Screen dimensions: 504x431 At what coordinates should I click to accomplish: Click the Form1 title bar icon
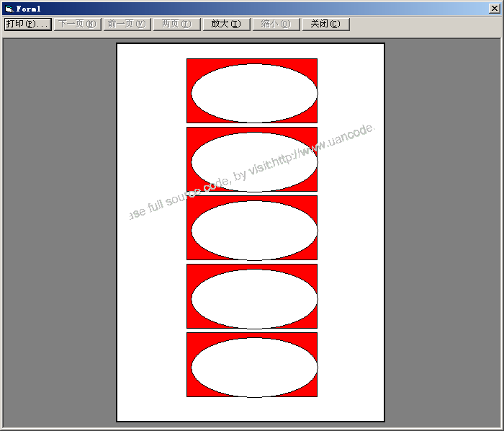8,8
